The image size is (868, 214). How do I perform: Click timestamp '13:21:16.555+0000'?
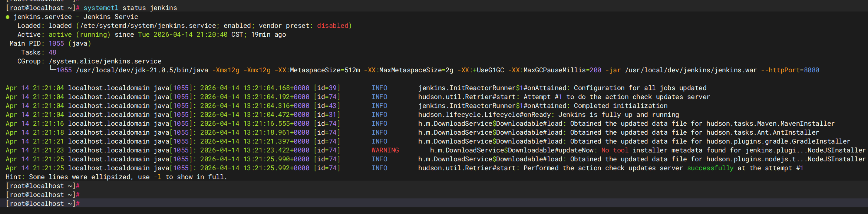[276, 124]
